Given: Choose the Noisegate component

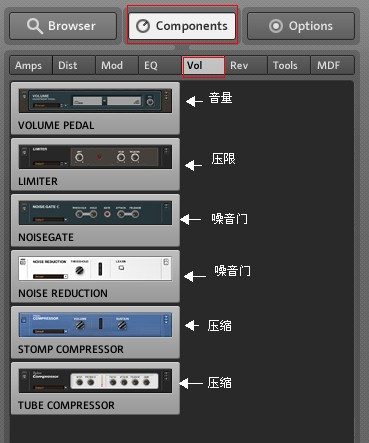Looking at the screenshot, I should tap(95, 220).
